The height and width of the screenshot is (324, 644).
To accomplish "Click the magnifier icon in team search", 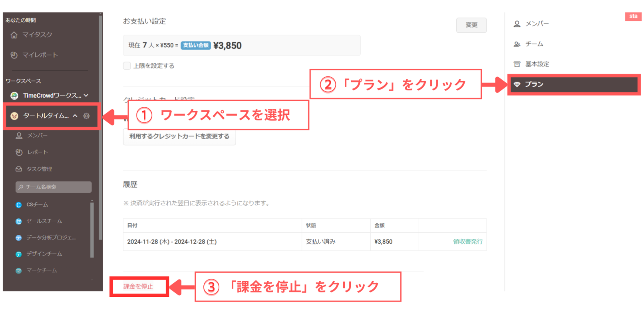I will pyautogui.click(x=21, y=187).
